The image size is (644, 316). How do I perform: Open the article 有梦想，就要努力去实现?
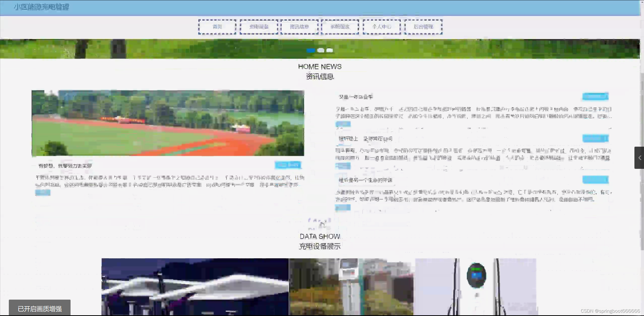65,166
